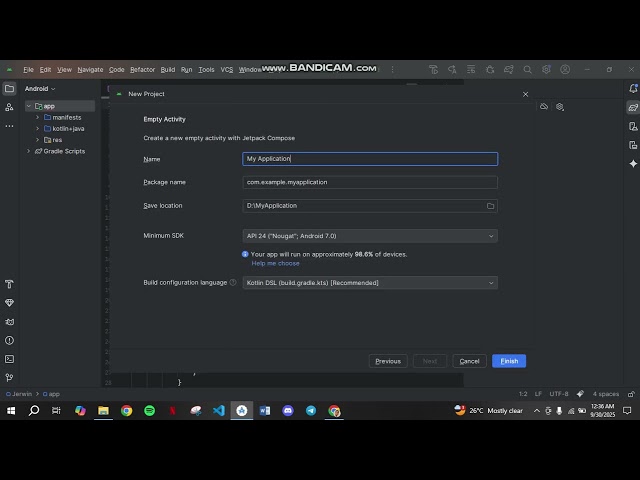Open the Code menu
The image size is (640, 480).
coord(116,70)
